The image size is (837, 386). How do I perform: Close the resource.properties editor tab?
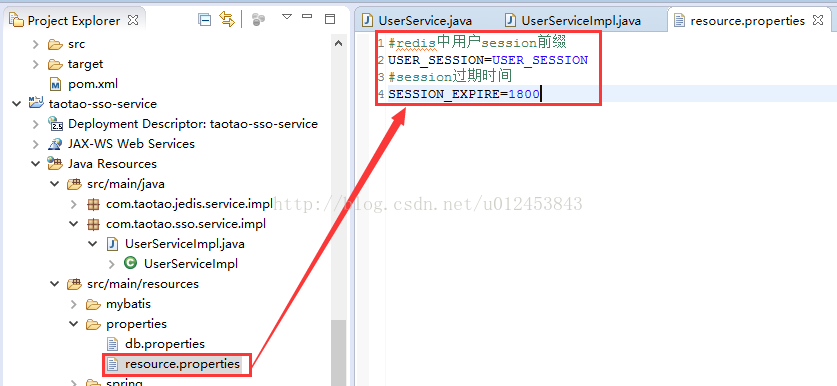tap(817, 20)
